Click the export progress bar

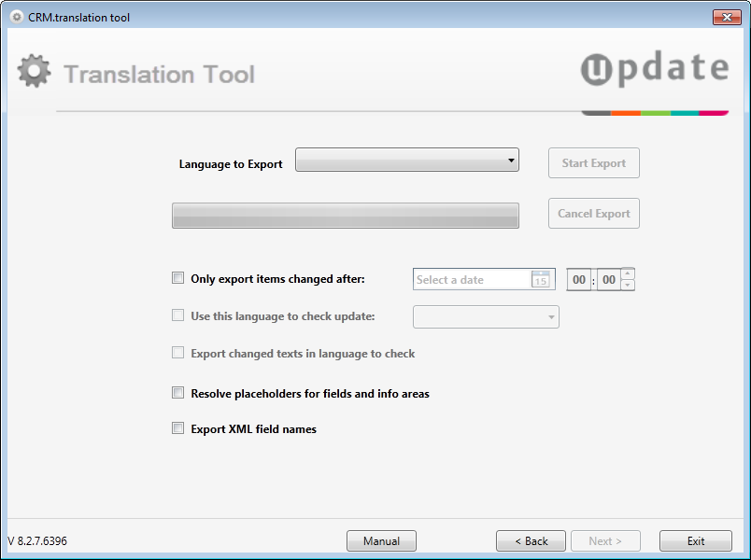pyautogui.click(x=345, y=216)
